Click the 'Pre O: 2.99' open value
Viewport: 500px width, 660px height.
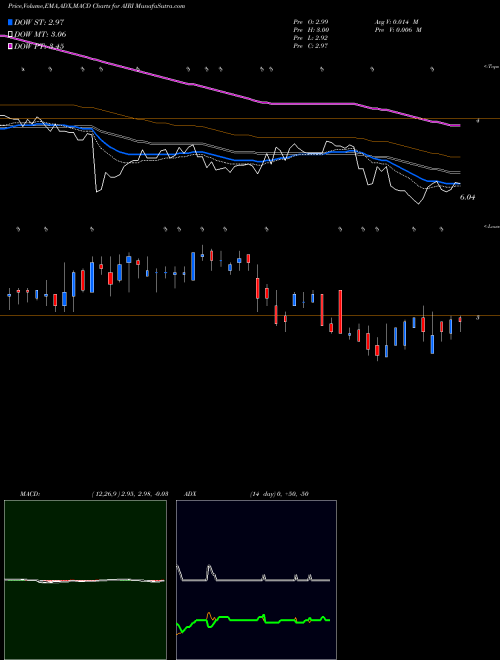coord(311,21)
